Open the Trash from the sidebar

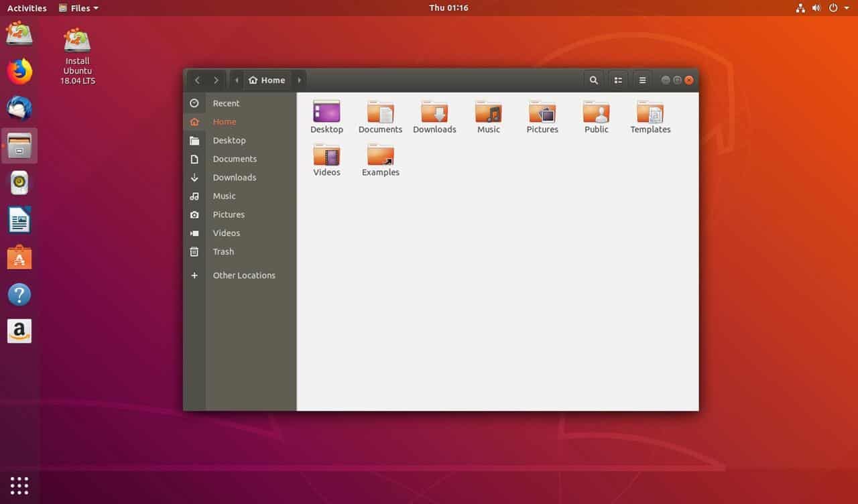[223, 251]
